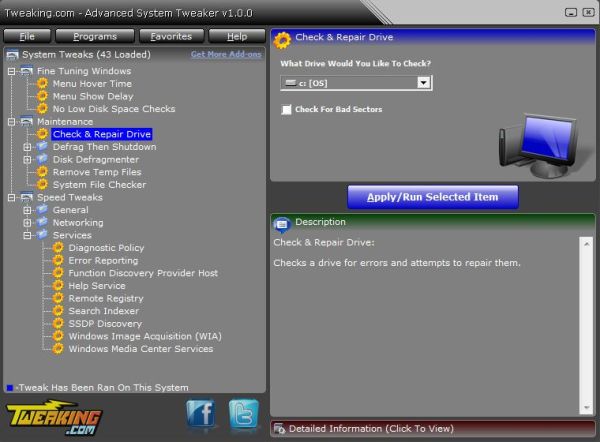Expand the General folder node
This screenshot has height=442, width=600.
click(x=27, y=210)
